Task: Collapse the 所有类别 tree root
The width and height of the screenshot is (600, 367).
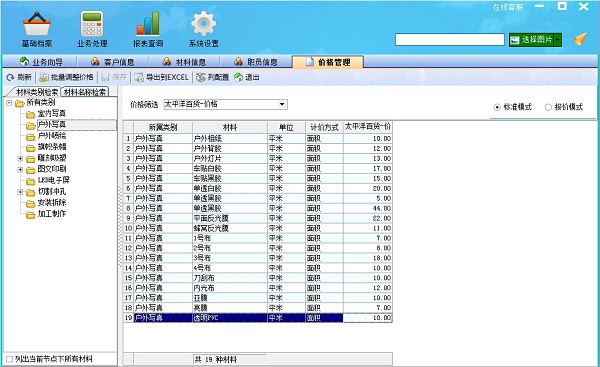Action: tap(9, 103)
